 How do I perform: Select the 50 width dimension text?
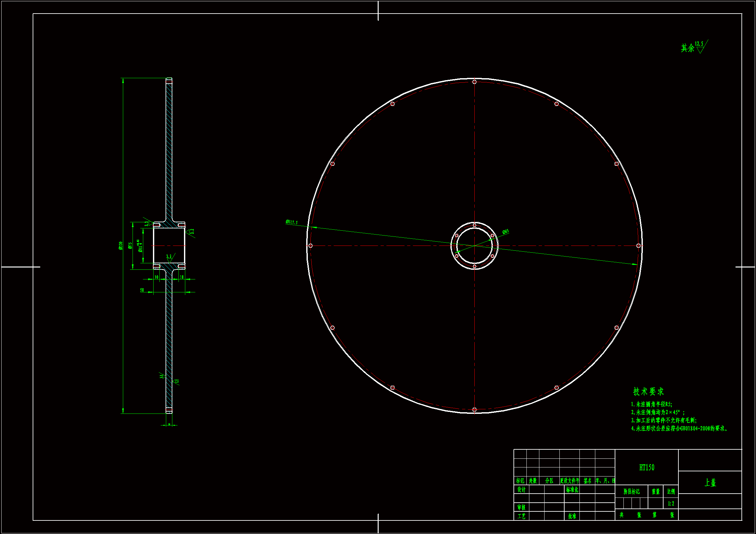pos(142,290)
